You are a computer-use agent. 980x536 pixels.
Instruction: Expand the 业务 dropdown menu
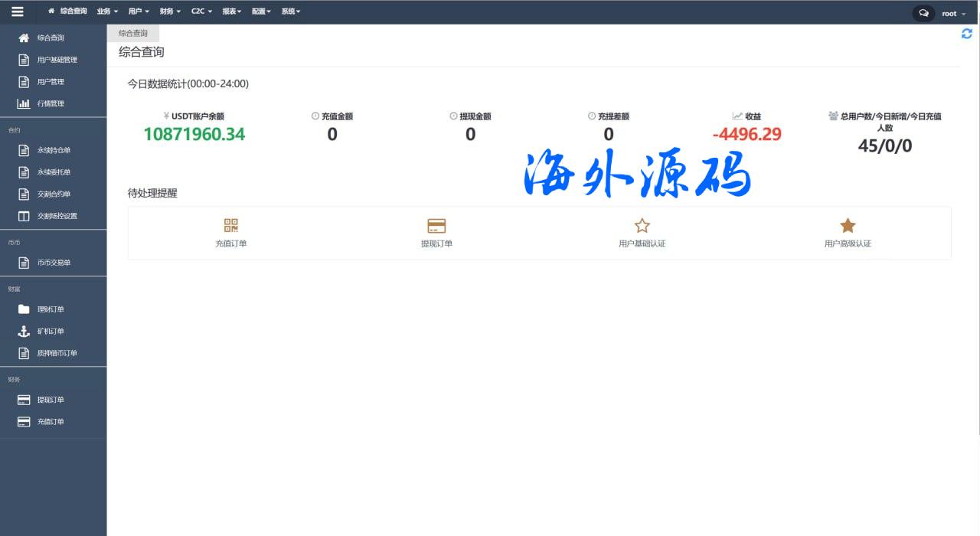107,11
